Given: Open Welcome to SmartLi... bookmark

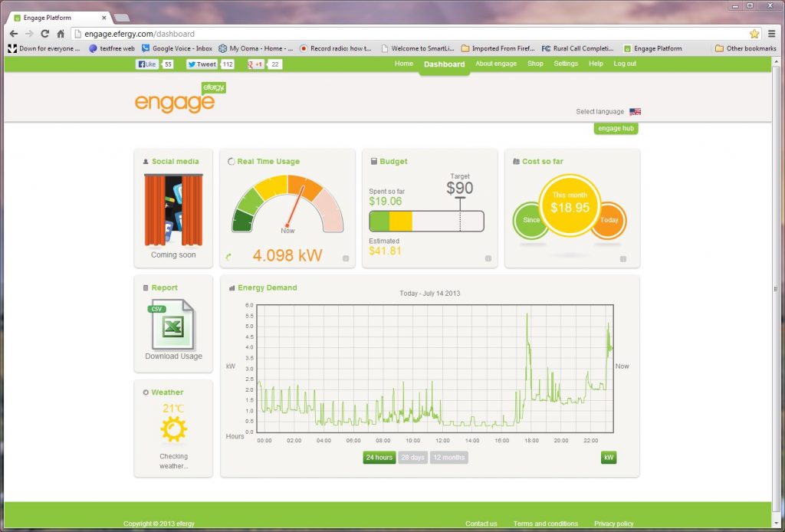Looking at the screenshot, I should 418,48.
